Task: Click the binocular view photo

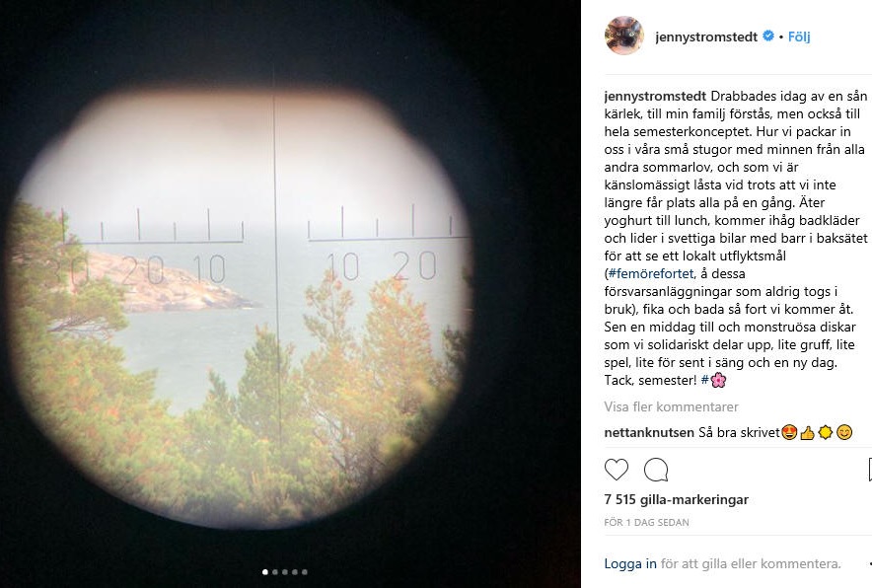Action: pos(290,294)
